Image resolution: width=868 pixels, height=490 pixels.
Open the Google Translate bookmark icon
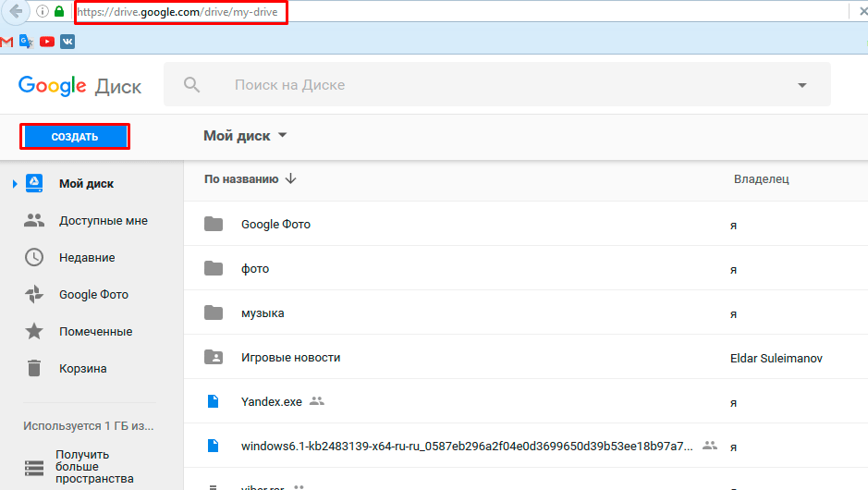[26, 42]
